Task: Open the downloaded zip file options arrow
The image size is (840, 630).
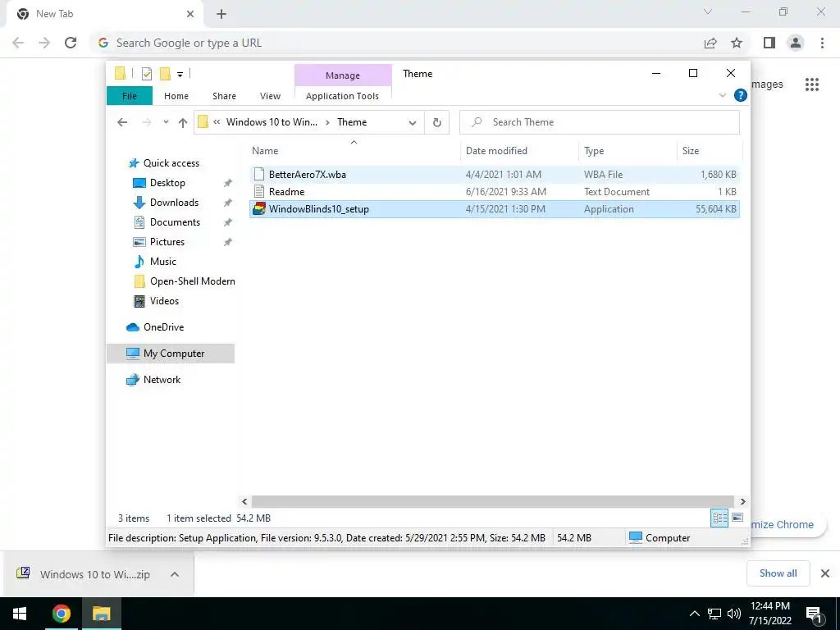Action: coord(174,574)
